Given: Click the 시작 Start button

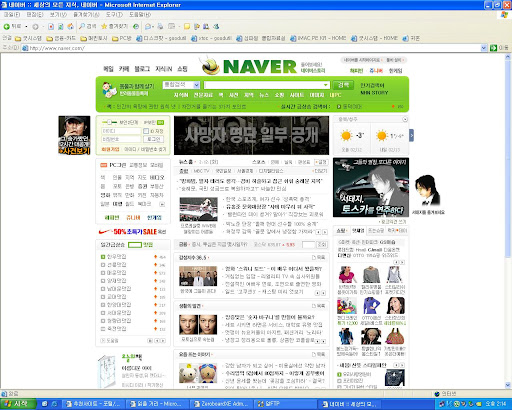Looking at the screenshot, I should tap(18, 404).
